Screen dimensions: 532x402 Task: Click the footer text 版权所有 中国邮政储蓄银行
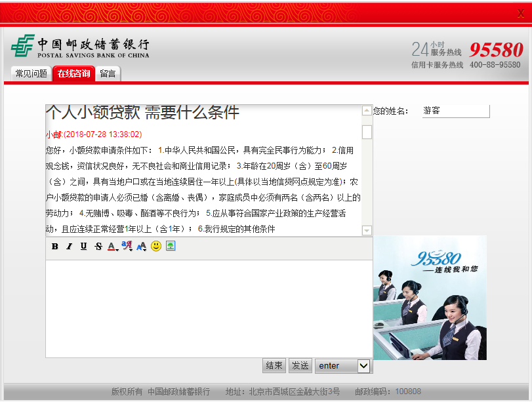(161, 392)
